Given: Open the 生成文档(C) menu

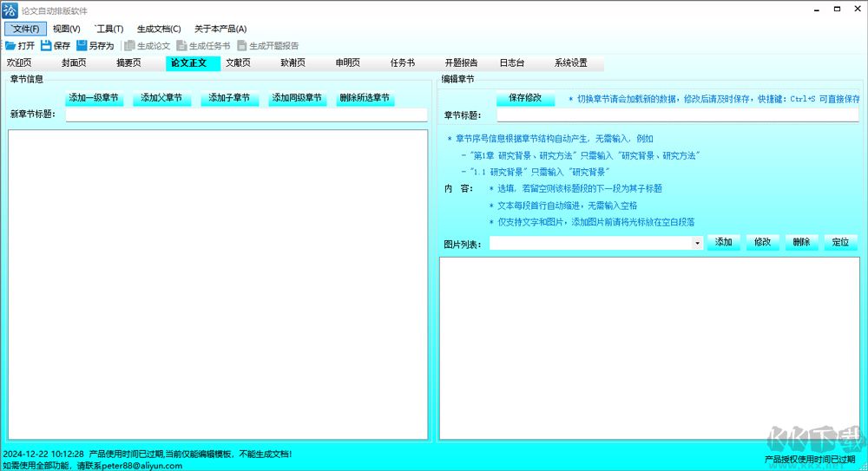Looking at the screenshot, I should [159, 29].
